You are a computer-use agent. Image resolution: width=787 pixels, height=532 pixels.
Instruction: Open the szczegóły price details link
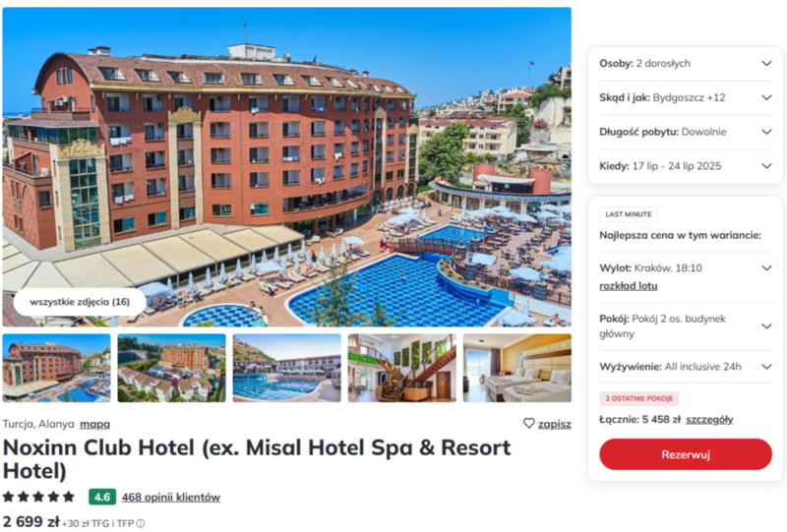click(x=709, y=419)
